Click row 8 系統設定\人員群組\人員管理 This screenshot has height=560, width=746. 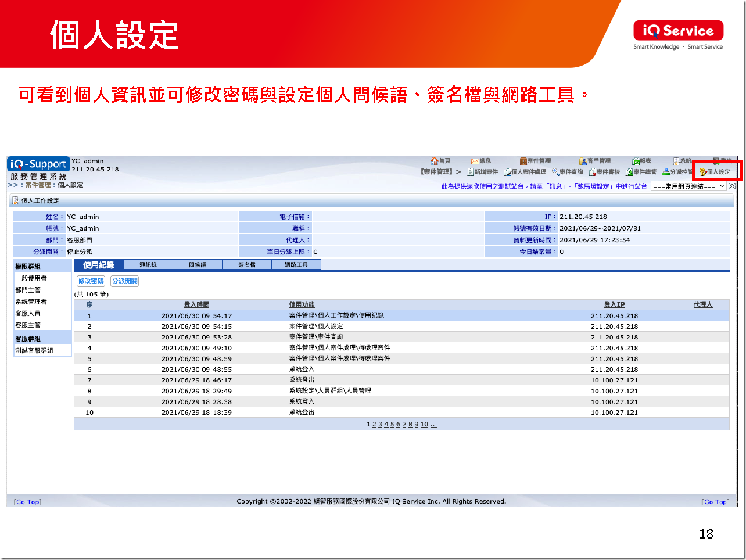[330, 391]
